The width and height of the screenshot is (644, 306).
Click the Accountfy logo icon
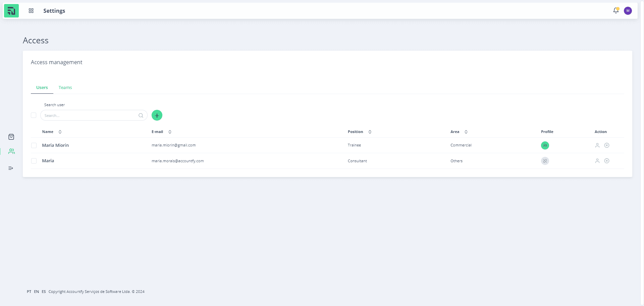point(11,11)
